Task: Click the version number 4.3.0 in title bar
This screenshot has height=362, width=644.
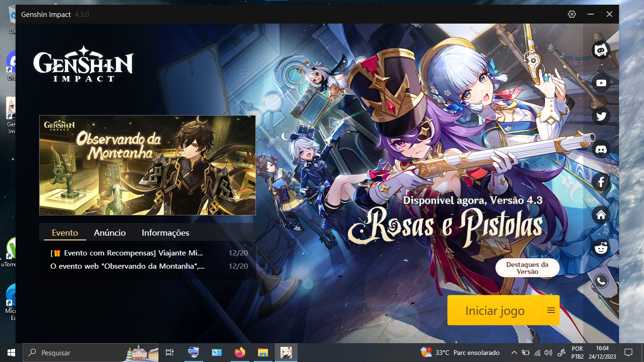Action: (x=82, y=15)
